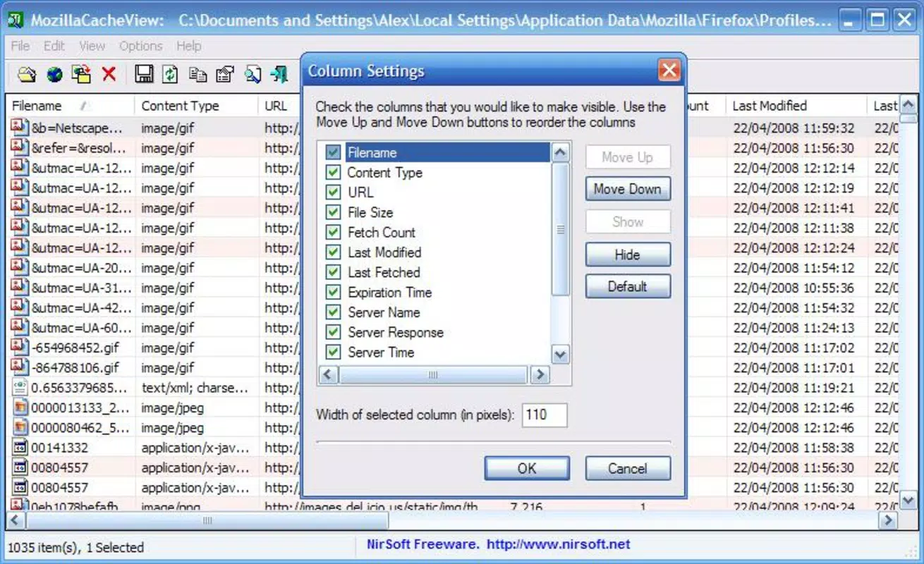The width and height of the screenshot is (924, 564).
Task: Confirm column settings with OK
Action: [x=527, y=468]
